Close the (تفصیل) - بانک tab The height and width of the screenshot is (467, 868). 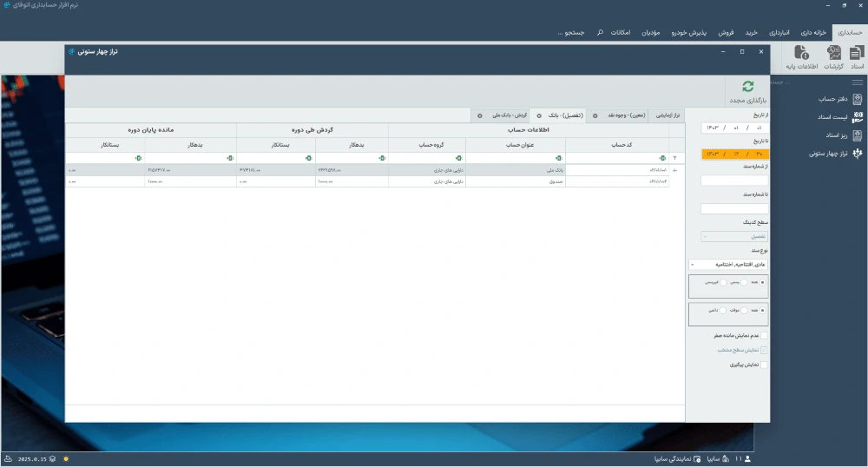pos(539,115)
